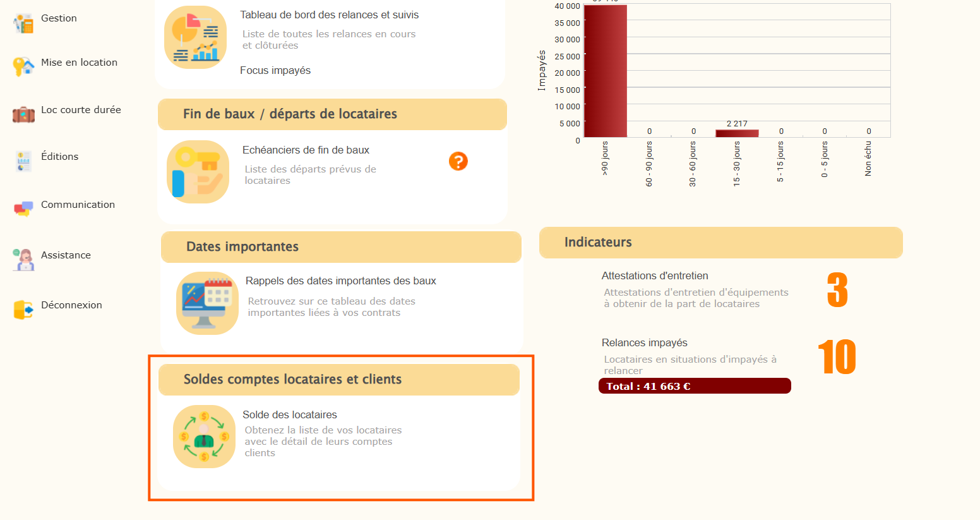Image resolution: width=980 pixels, height=520 pixels.
Task: Click the Mise en location key icon
Action: point(23,66)
